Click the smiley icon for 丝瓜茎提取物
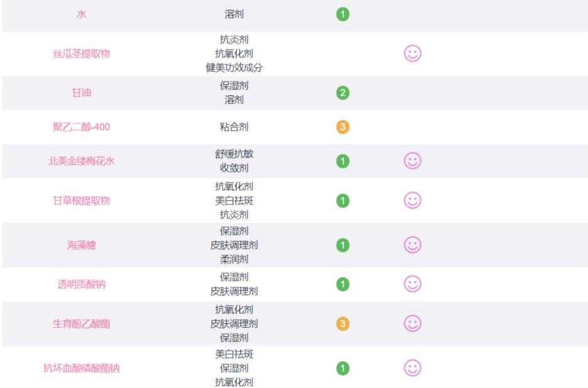The width and height of the screenshot is (588, 388). pos(412,53)
